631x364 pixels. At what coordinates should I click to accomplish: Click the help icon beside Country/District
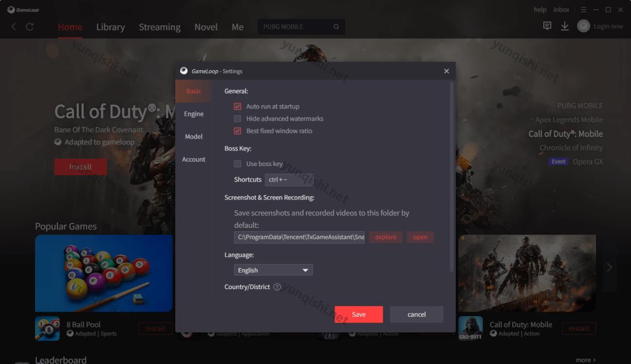[x=277, y=287]
